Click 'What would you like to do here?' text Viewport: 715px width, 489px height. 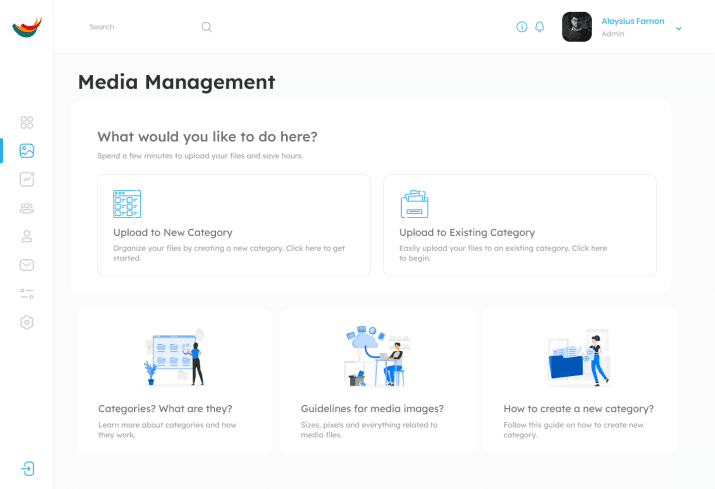pyautogui.click(x=207, y=137)
